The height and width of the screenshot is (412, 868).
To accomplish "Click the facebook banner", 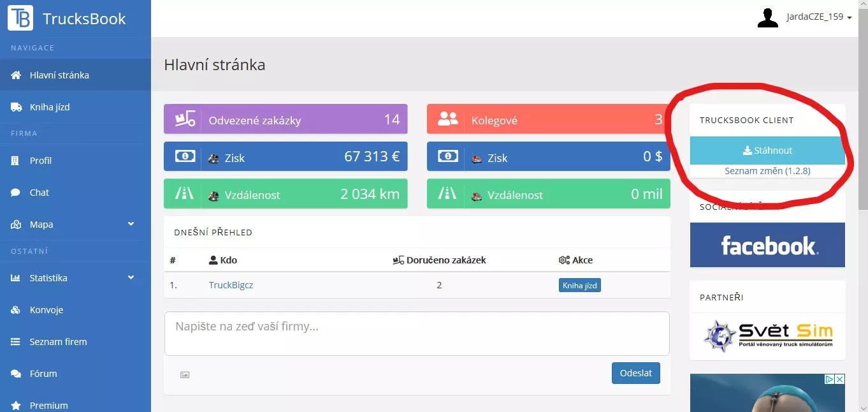I will [767, 245].
